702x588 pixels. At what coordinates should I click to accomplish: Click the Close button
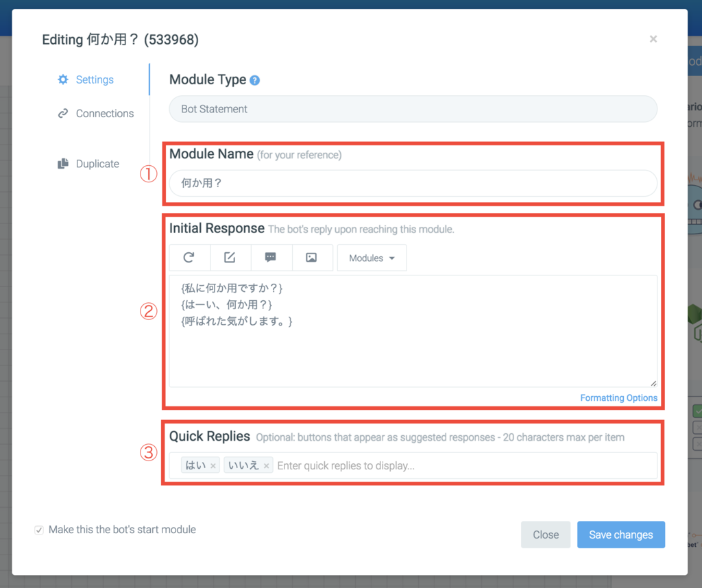click(x=545, y=535)
